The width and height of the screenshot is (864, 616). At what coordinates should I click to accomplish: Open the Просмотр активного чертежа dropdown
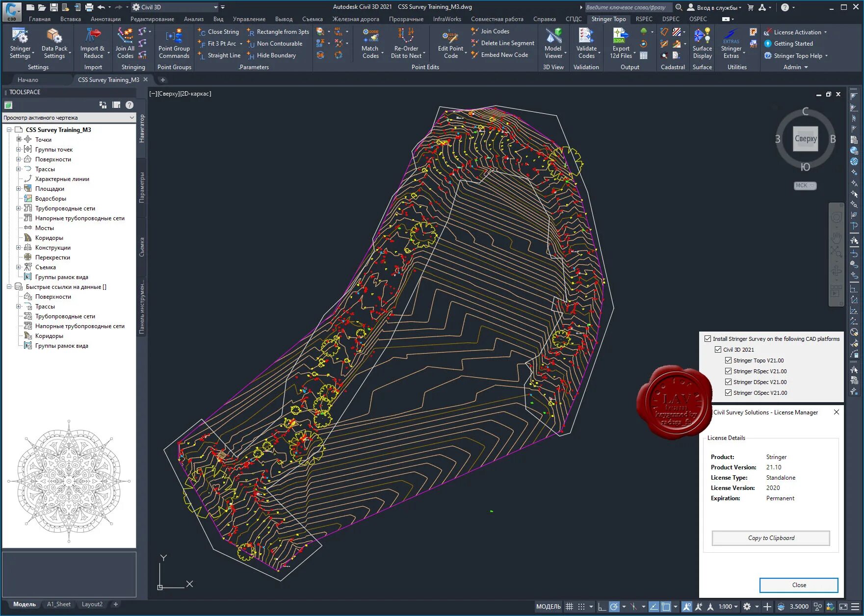(x=69, y=118)
